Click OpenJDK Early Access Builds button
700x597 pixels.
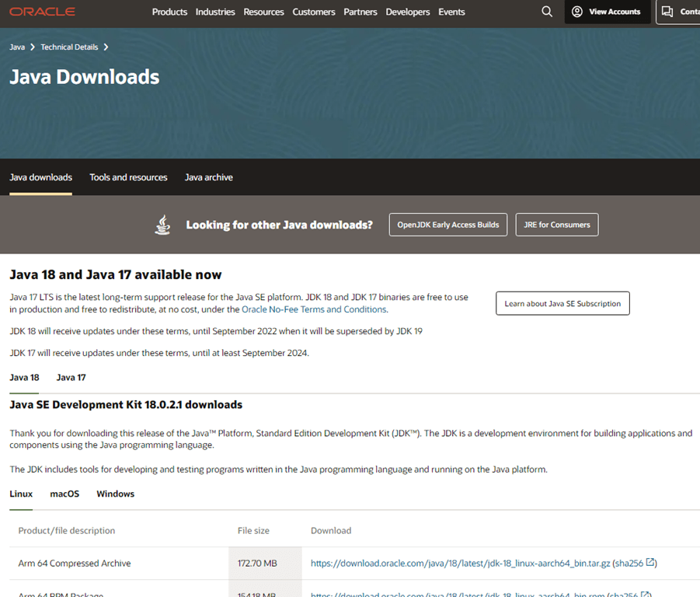(x=448, y=225)
